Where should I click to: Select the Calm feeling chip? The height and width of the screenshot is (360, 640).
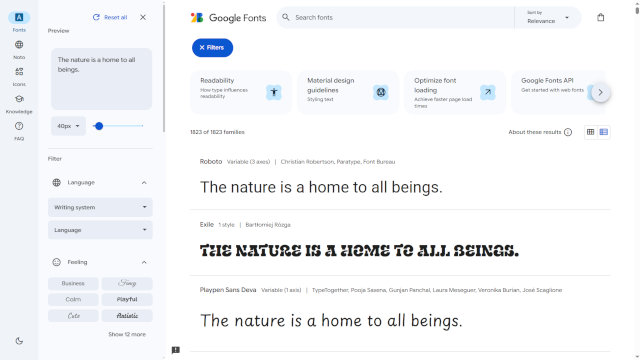click(73, 299)
